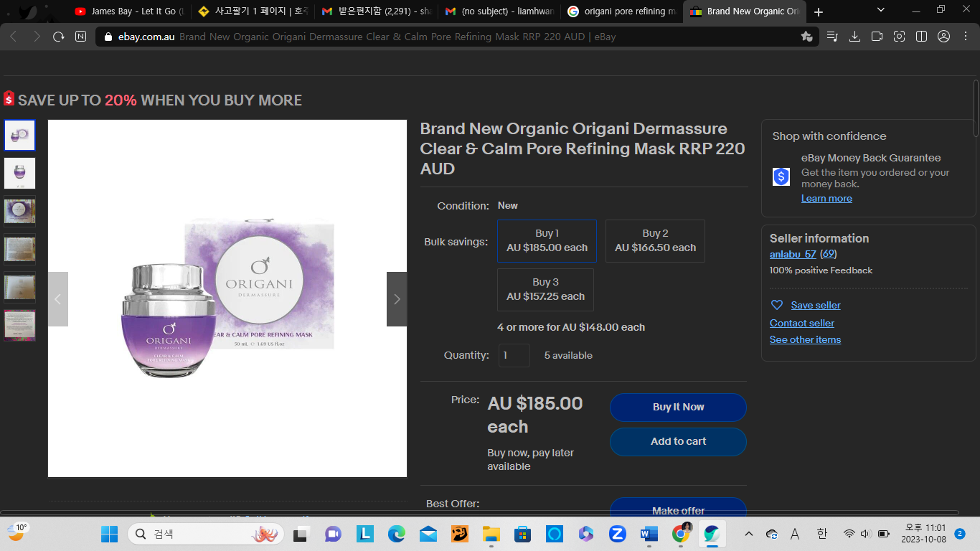Image resolution: width=980 pixels, height=551 pixels.
Task: Open Microsoft Edge from taskbar
Action: tap(397, 534)
